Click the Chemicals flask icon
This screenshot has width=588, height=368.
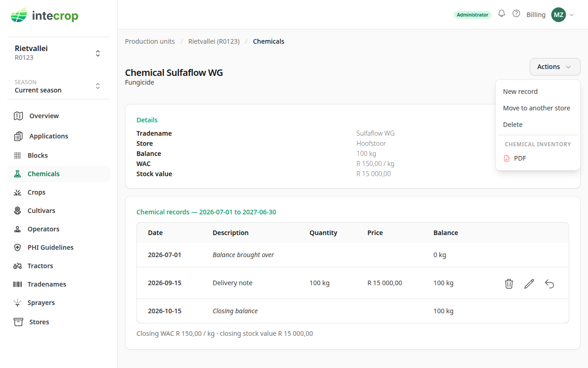[17, 174]
